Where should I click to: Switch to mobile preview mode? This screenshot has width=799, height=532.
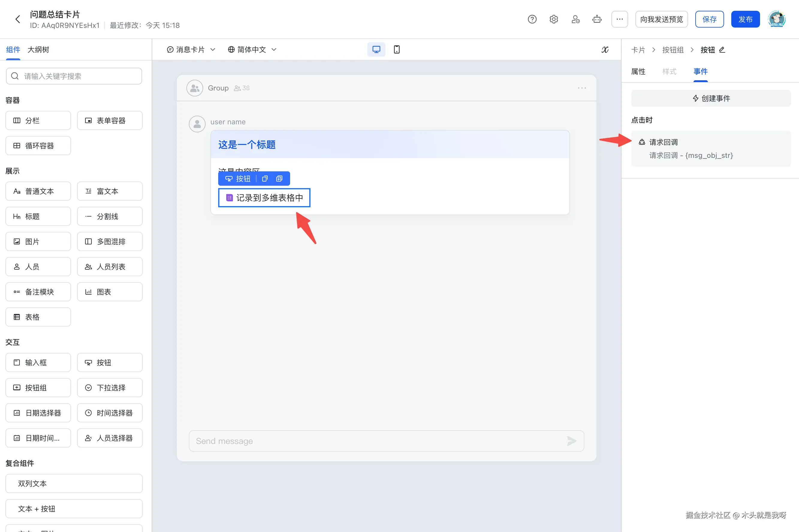[x=397, y=49]
